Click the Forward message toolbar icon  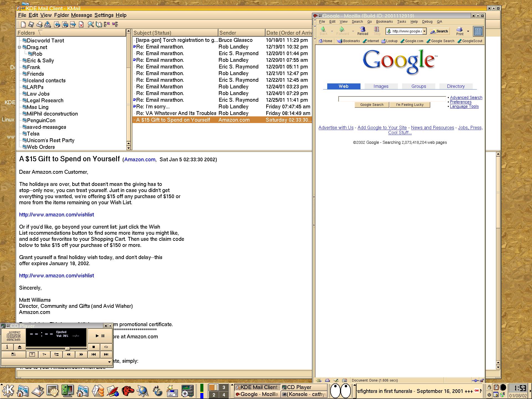[73, 24]
